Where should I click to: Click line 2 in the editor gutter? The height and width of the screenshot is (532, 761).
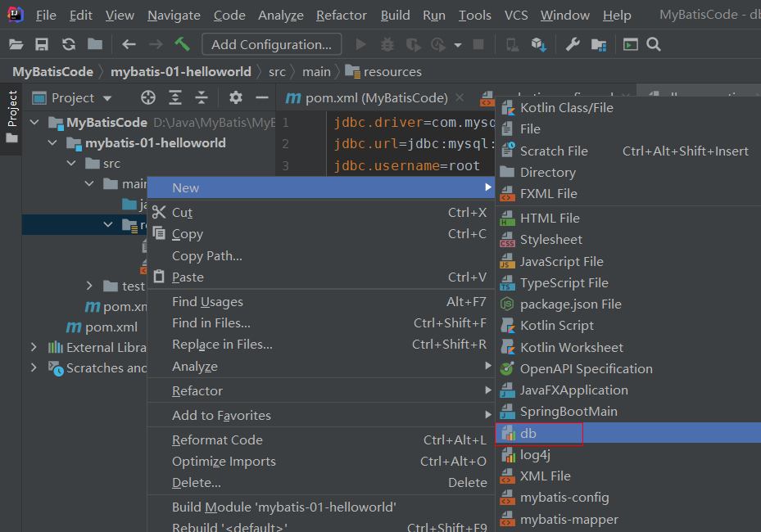[285, 144]
